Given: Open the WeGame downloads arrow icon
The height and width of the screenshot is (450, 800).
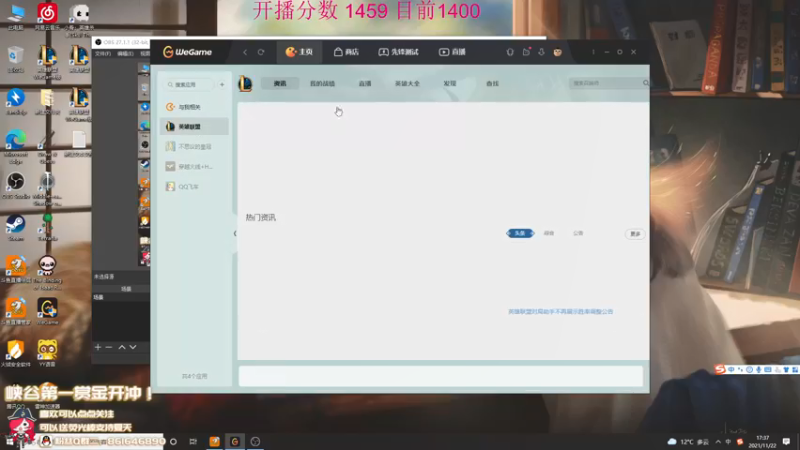Looking at the screenshot, I should (x=541, y=52).
